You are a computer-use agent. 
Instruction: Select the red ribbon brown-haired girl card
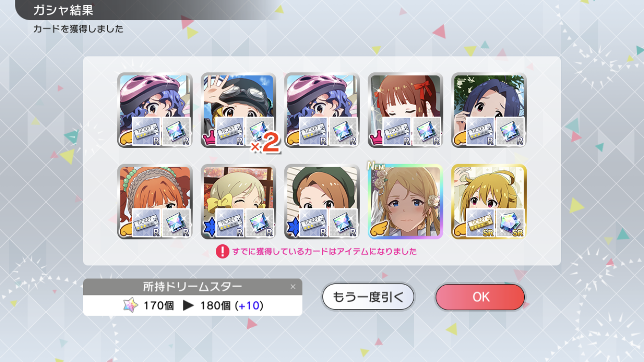click(406, 110)
